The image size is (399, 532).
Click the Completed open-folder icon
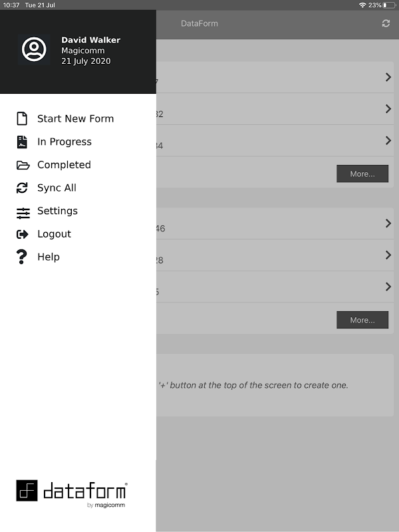23,165
